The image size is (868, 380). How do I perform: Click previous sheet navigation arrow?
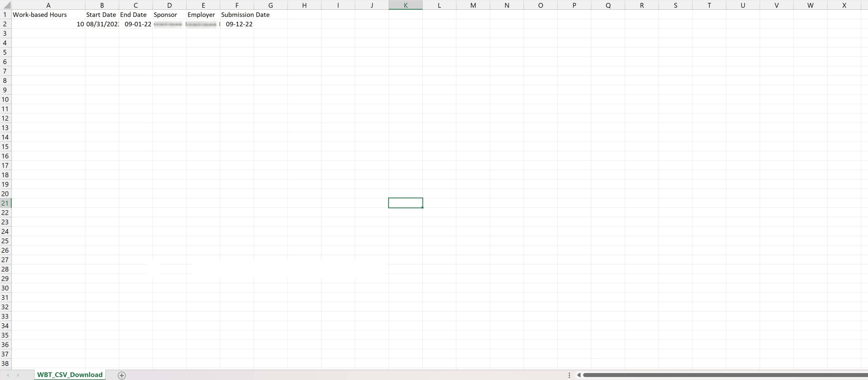8,375
